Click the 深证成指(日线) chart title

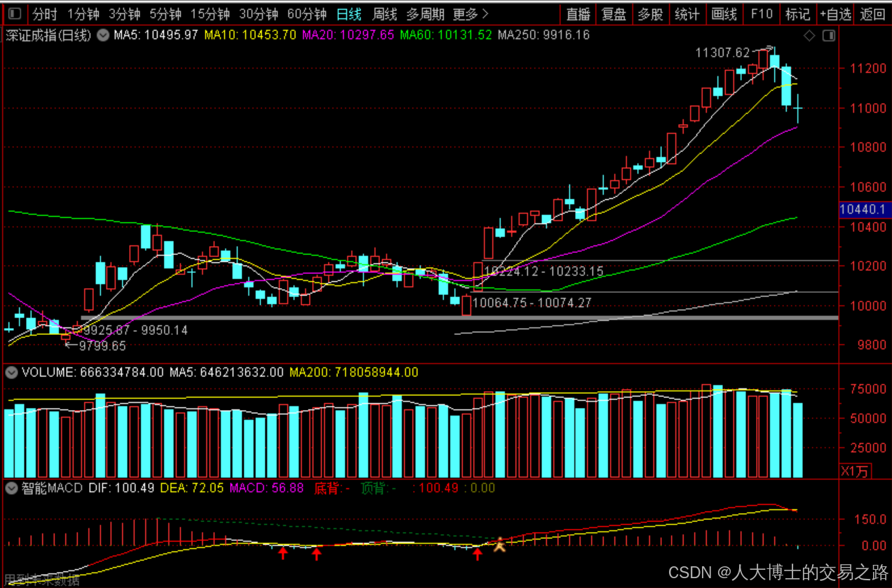click(48, 35)
